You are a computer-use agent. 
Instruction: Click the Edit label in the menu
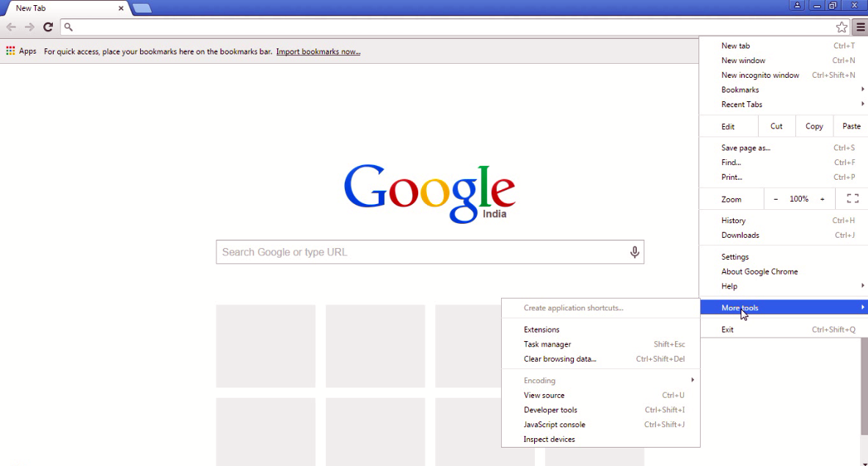coord(727,127)
